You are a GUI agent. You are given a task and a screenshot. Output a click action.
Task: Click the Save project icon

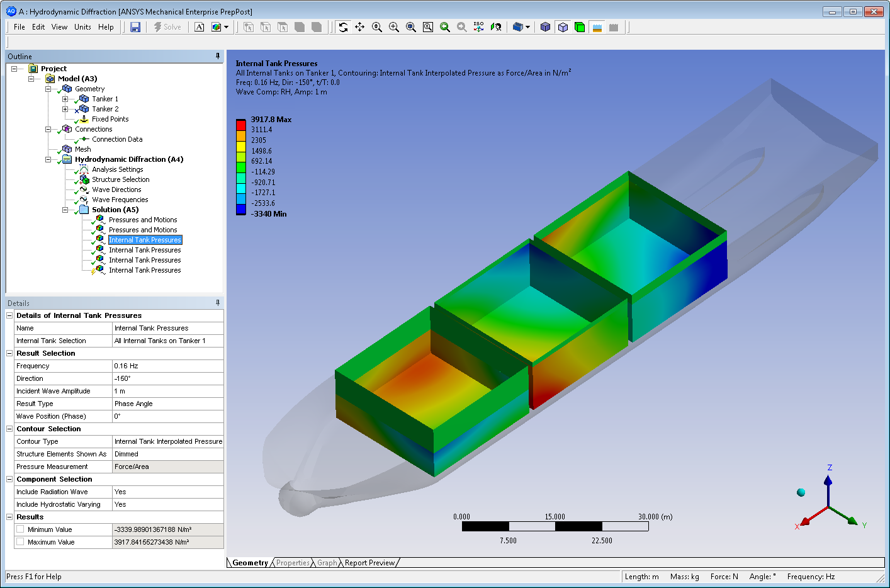click(x=135, y=27)
